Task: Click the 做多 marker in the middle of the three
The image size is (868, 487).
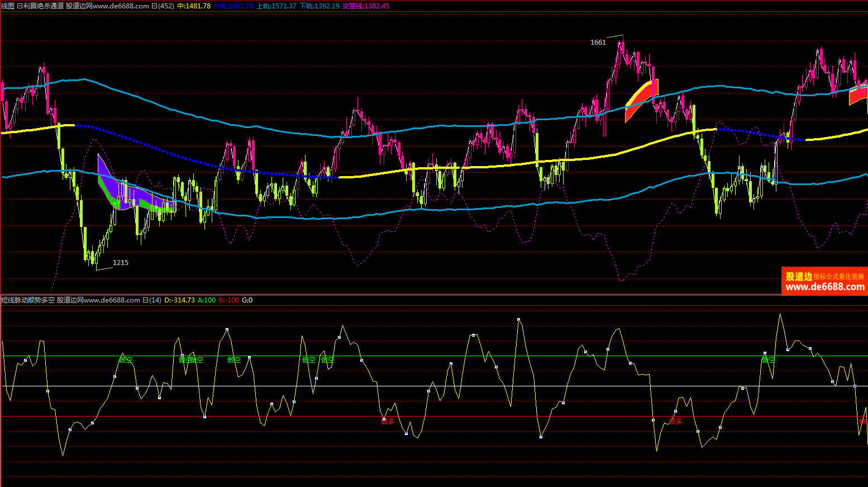Action: [675, 421]
